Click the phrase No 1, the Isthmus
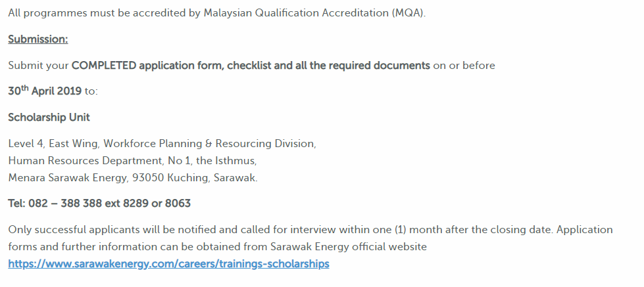Image resolution: width=644 pixels, height=287 pixels. pos(212,161)
